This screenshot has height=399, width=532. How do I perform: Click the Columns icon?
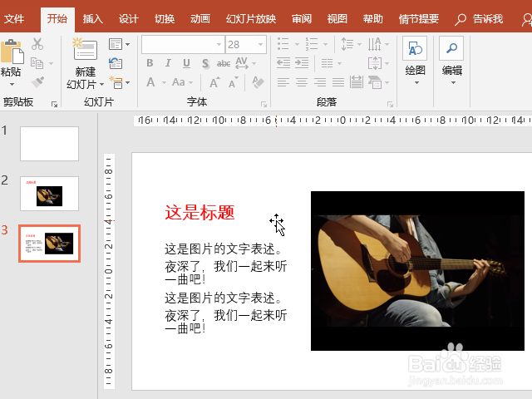click(327, 63)
